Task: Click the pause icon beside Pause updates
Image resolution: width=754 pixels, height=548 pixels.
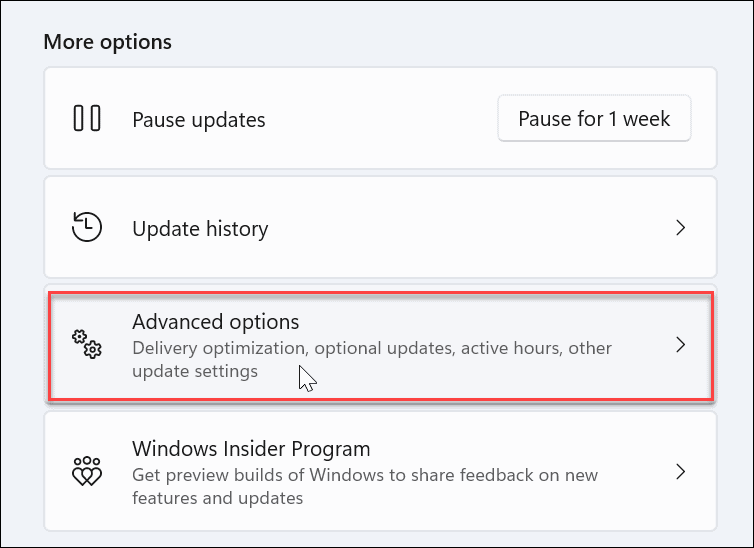Action: tap(87, 119)
